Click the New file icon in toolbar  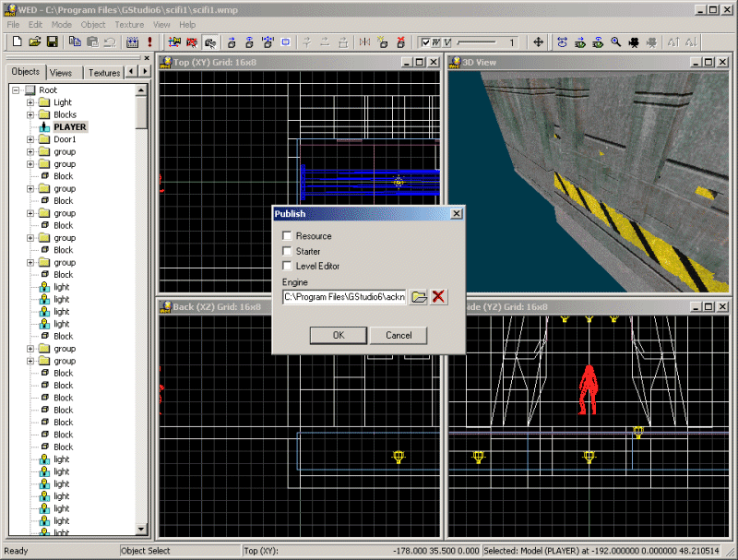click(x=16, y=42)
